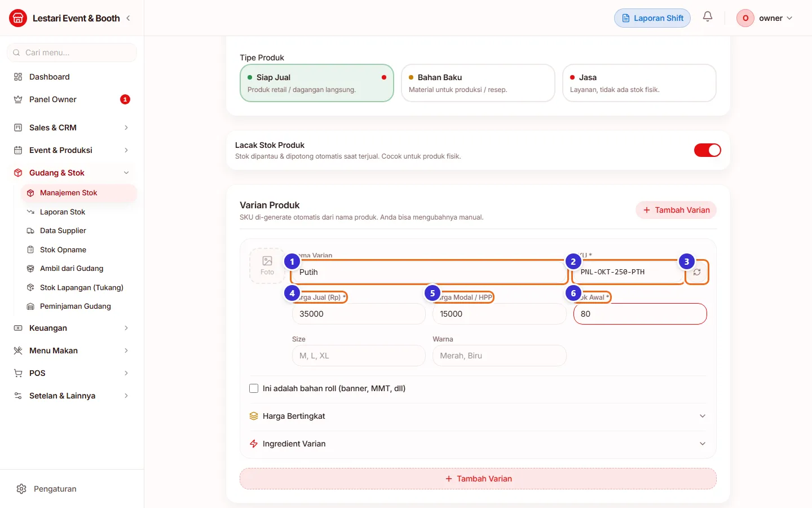
Task: Collapse the sidebar with the chevron beside the logo
Action: [129, 18]
